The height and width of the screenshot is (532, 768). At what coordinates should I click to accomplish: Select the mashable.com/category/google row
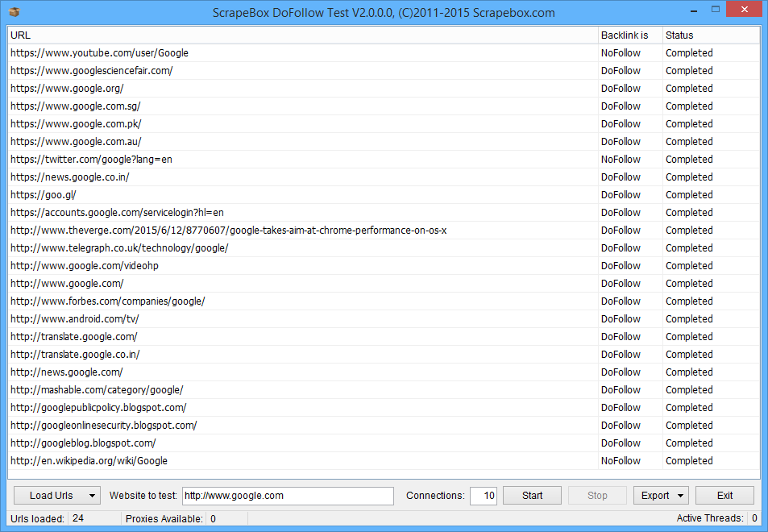click(97, 390)
